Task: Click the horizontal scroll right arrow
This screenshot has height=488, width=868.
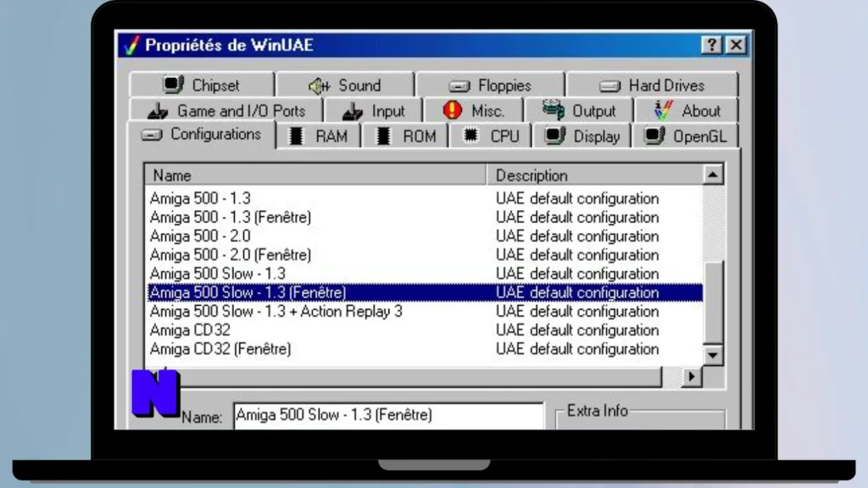Action: (x=692, y=377)
